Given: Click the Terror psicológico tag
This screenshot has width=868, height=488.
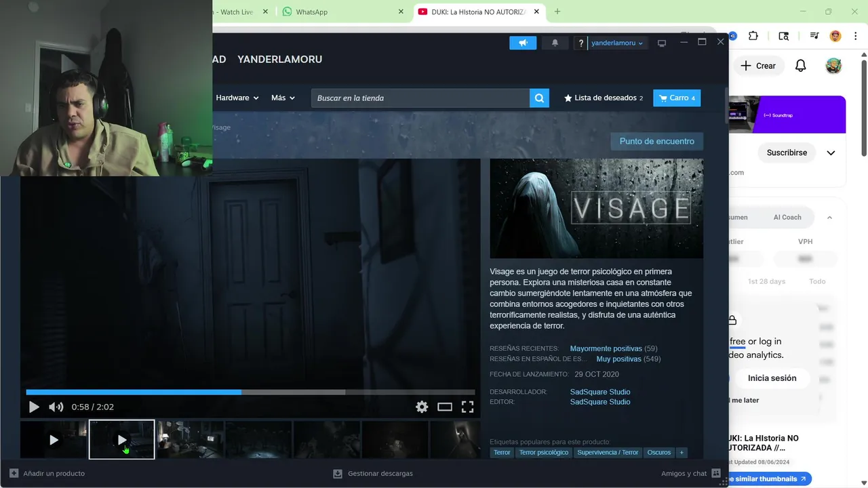Looking at the screenshot, I should tap(544, 452).
